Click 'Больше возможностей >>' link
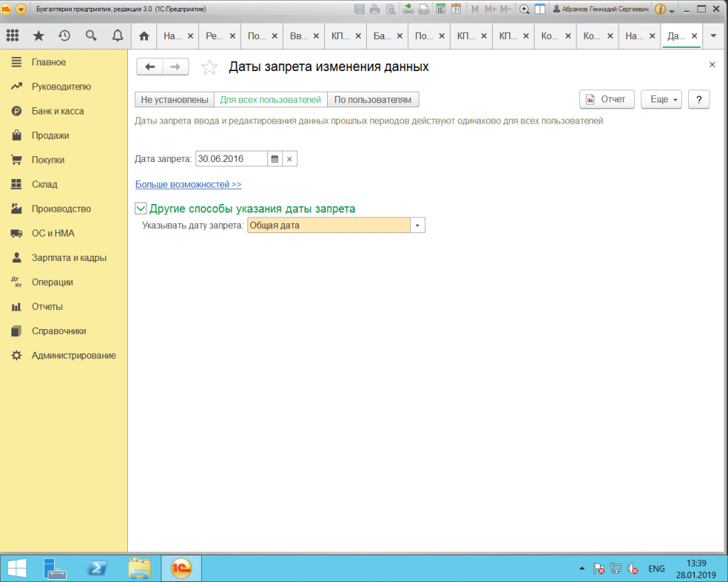 (x=188, y=185)
